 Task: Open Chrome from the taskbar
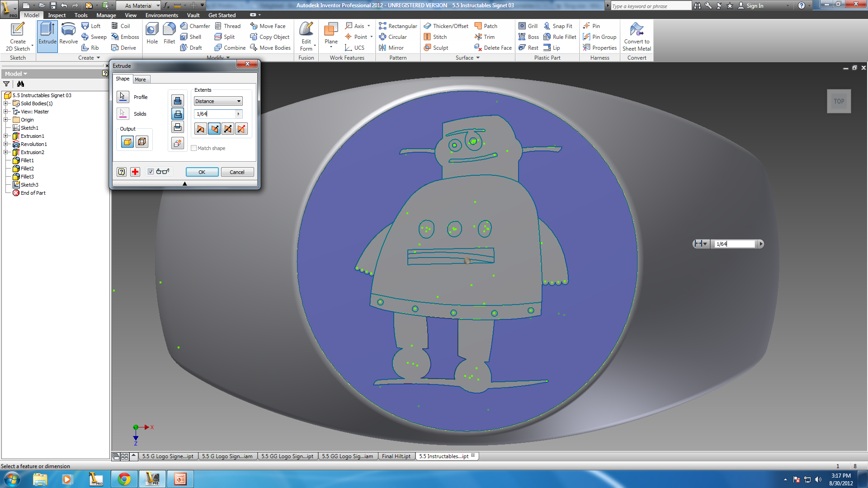click(x=124, y=479)
